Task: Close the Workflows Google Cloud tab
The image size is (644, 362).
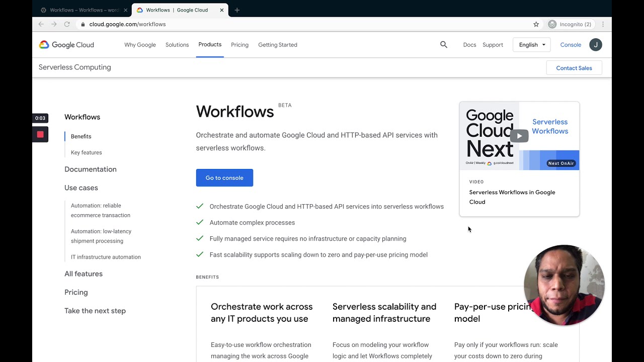Action: click(221, 10)
